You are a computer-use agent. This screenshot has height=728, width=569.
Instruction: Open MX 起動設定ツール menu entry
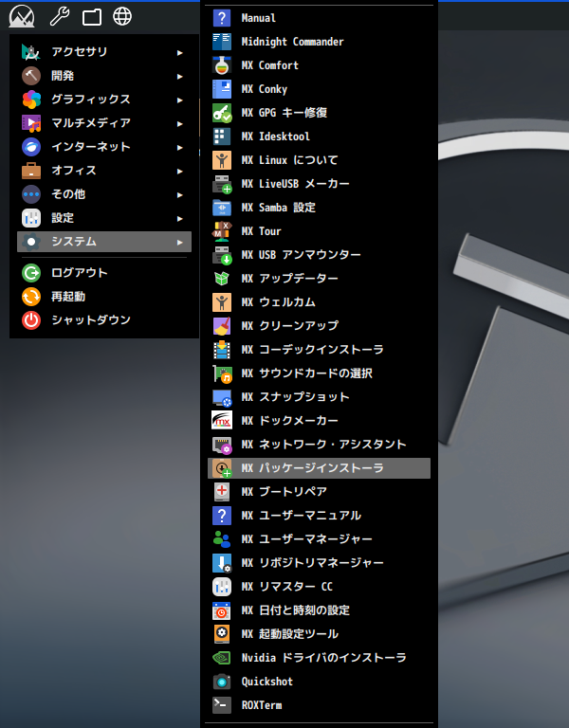click(319, 634)
